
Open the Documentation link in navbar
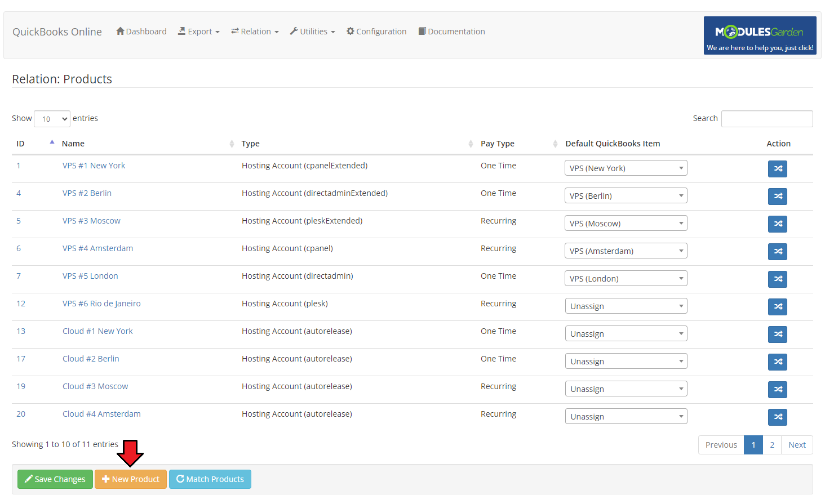coord(452,32)
